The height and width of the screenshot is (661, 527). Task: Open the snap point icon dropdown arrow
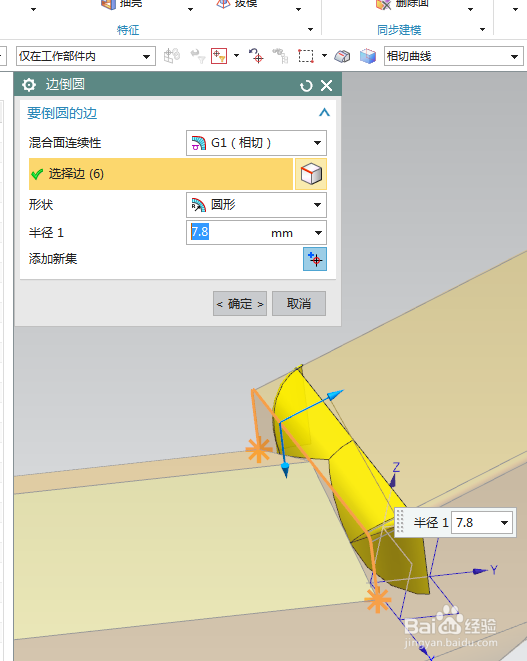click(x=236, y=56)
